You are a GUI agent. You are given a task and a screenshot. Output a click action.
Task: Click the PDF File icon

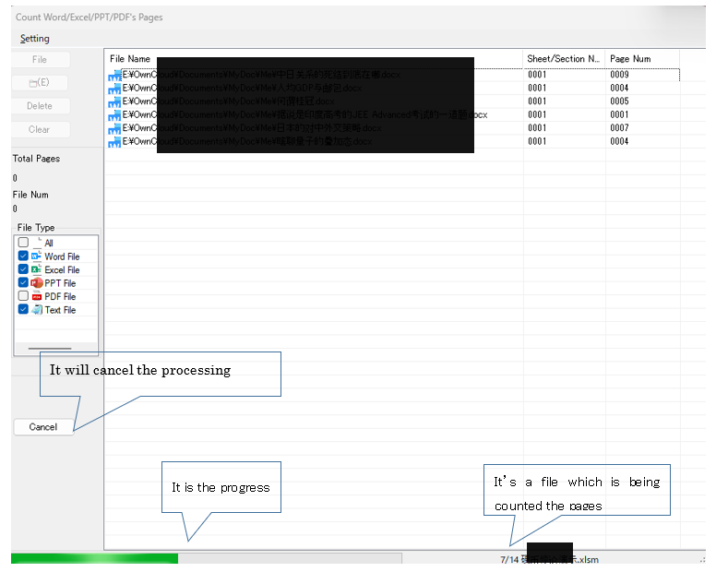(37, 296)
